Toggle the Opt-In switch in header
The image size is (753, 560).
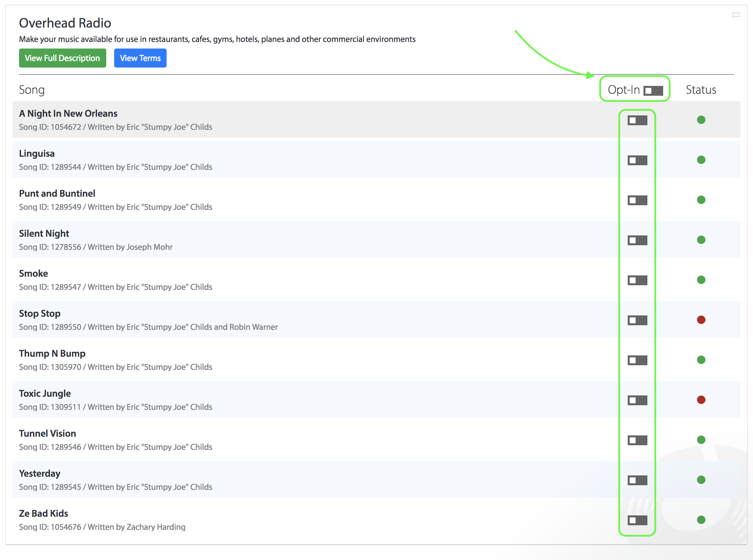[x=653, y=90]
